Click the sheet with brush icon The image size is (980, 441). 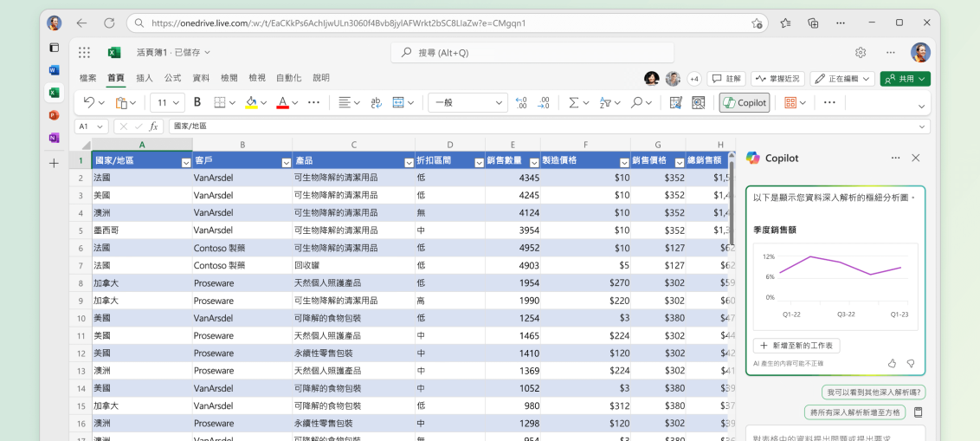(675, 102)
